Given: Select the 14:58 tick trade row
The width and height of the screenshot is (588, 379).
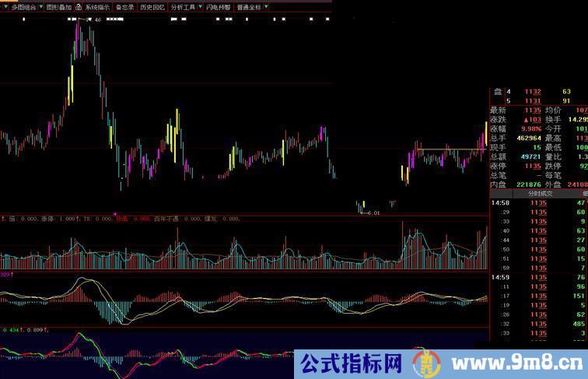Looking at the screenshot, I should [539, 203].
